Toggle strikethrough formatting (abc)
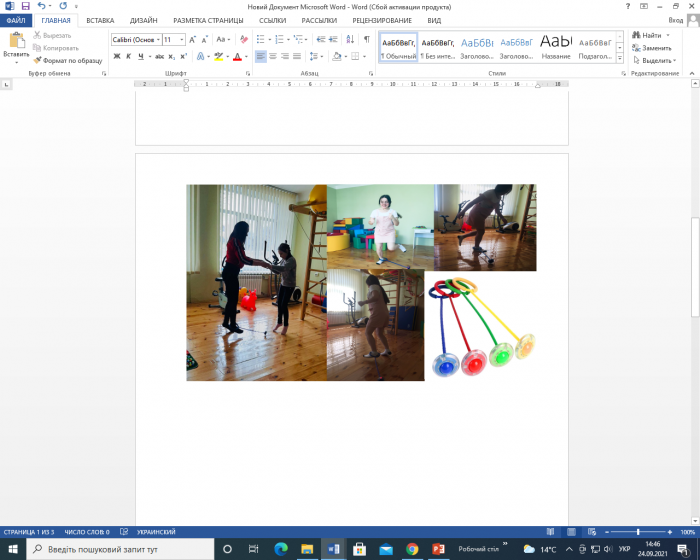The width and height of the screenshot is (700, 560). point(159,57)
